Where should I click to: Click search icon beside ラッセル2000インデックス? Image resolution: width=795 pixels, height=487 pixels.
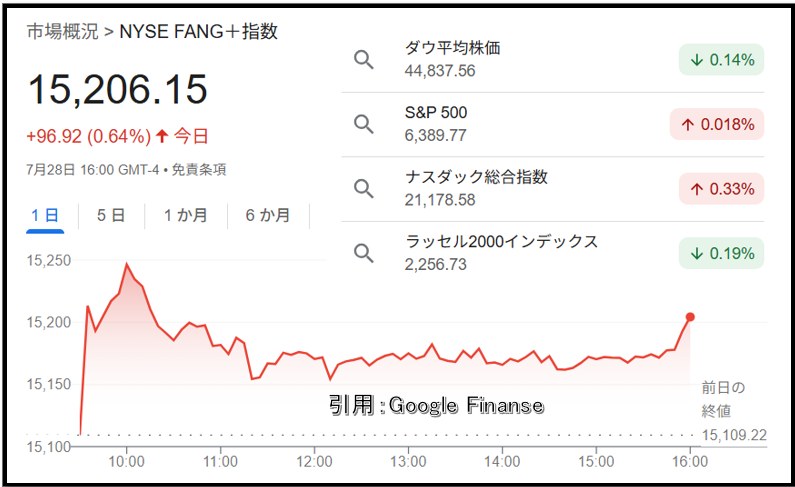point(364,253)
